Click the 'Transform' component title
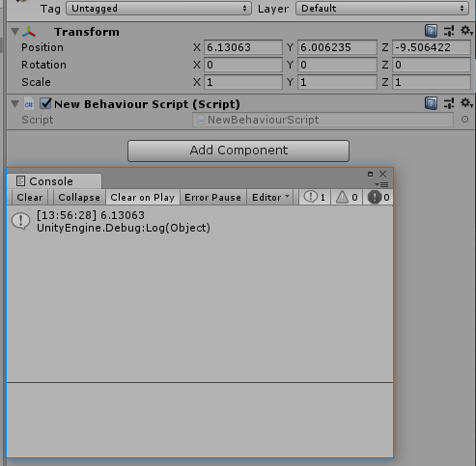Screen dimensions: 476x466 coord(87,32)
